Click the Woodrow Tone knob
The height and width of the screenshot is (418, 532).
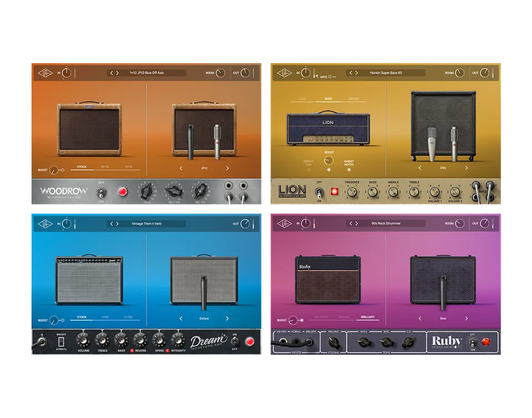click(146, 191)
